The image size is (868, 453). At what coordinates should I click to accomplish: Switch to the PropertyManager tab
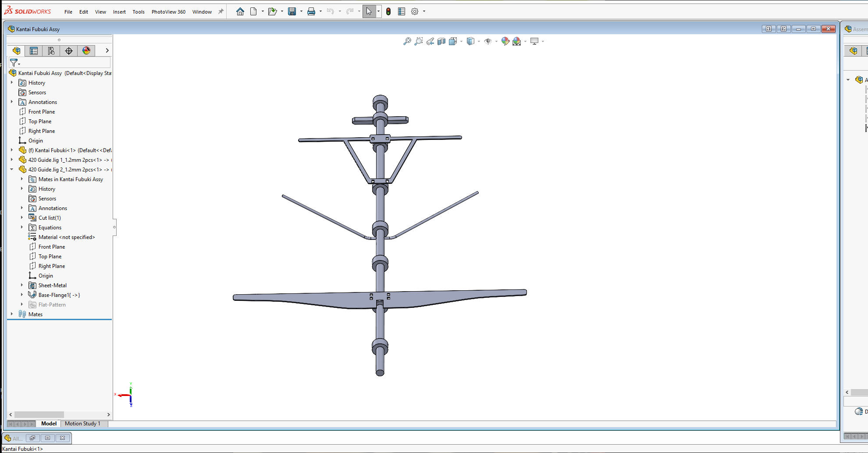(34, 51)
